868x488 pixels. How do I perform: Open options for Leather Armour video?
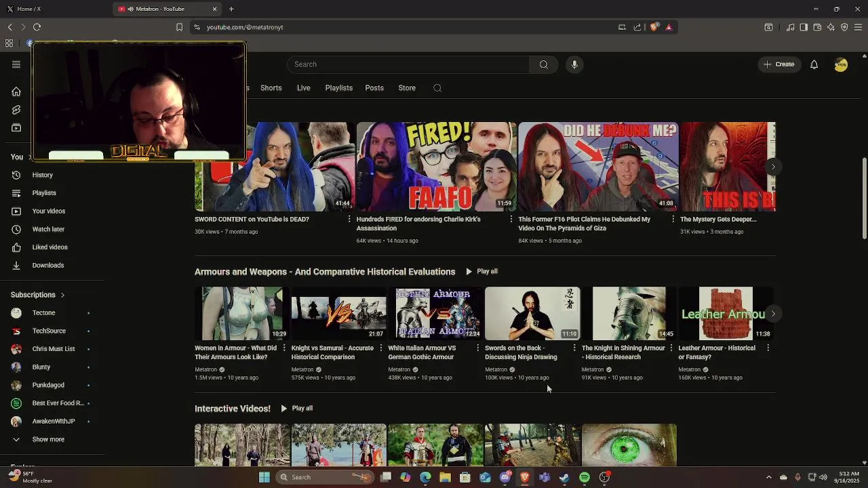tap(768, 348)
